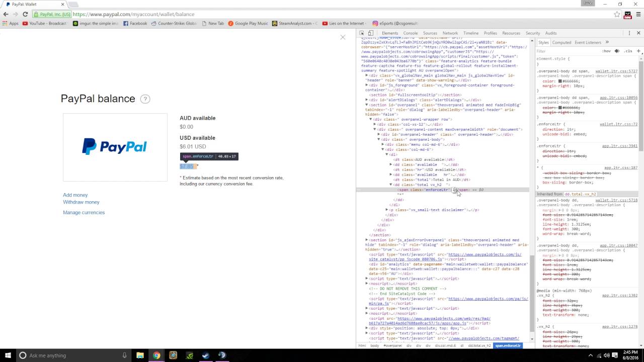
Task: Expand the js_foreground div node
Action: (x=367, y=85)
